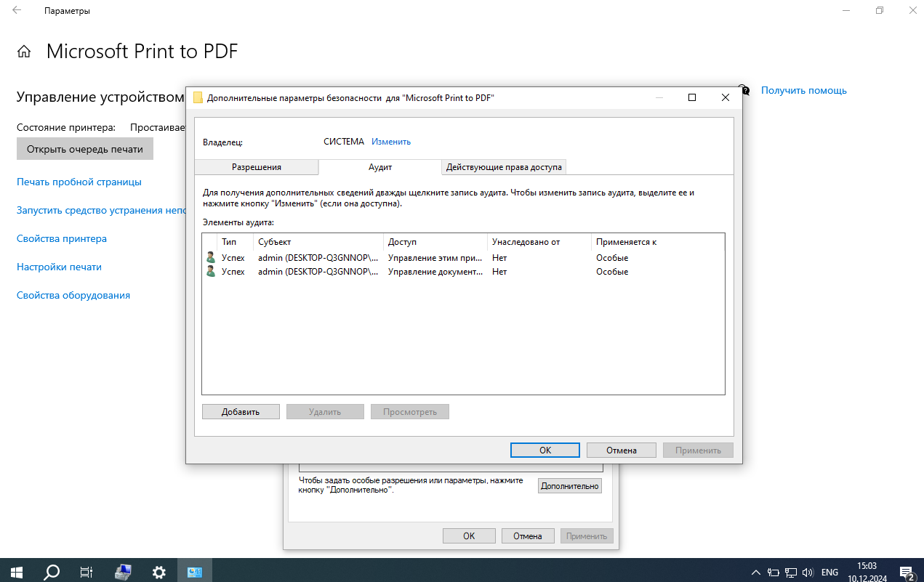Click Дополнительно in the properties window
Image resolution: width=924 pixels, height=582 pixels.
point(570,486)
